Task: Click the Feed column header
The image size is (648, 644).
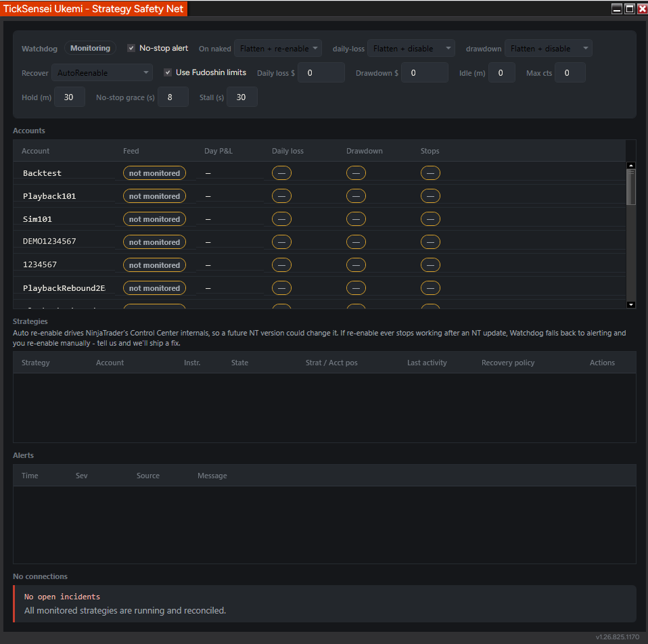Action: (x=131, y=151)
